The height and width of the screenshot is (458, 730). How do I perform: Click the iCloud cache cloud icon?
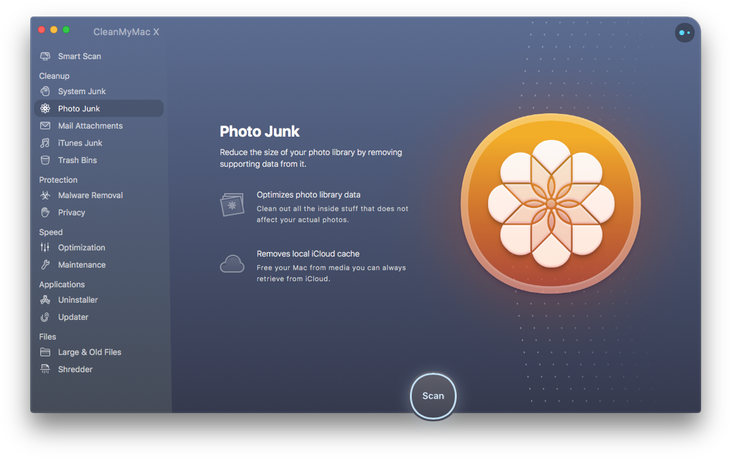232,264
